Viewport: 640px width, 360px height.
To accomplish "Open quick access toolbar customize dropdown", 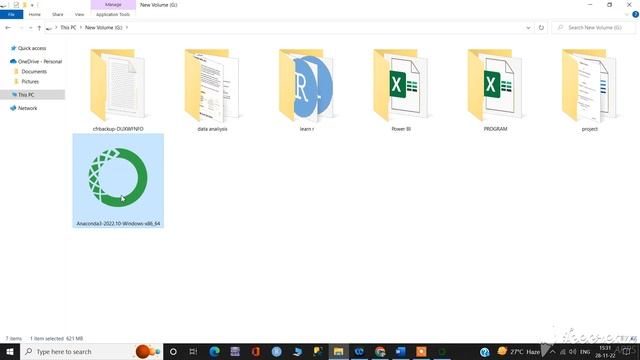I will coord(32,5).
